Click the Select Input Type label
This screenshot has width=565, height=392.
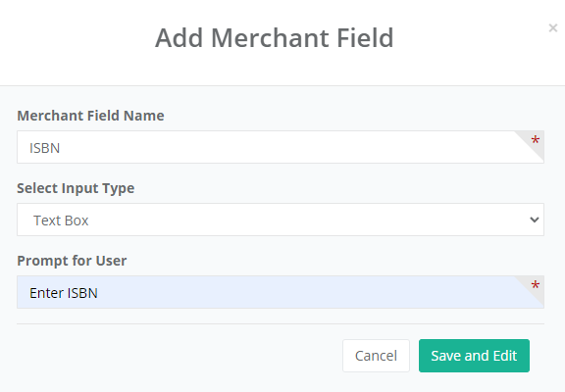pyautogui.click(x=76, y=188)
